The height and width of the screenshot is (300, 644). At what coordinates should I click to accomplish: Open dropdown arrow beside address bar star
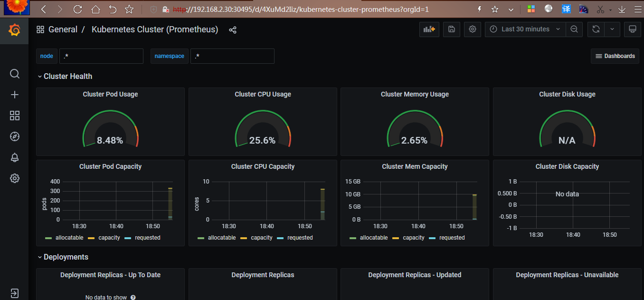[511, 9]
